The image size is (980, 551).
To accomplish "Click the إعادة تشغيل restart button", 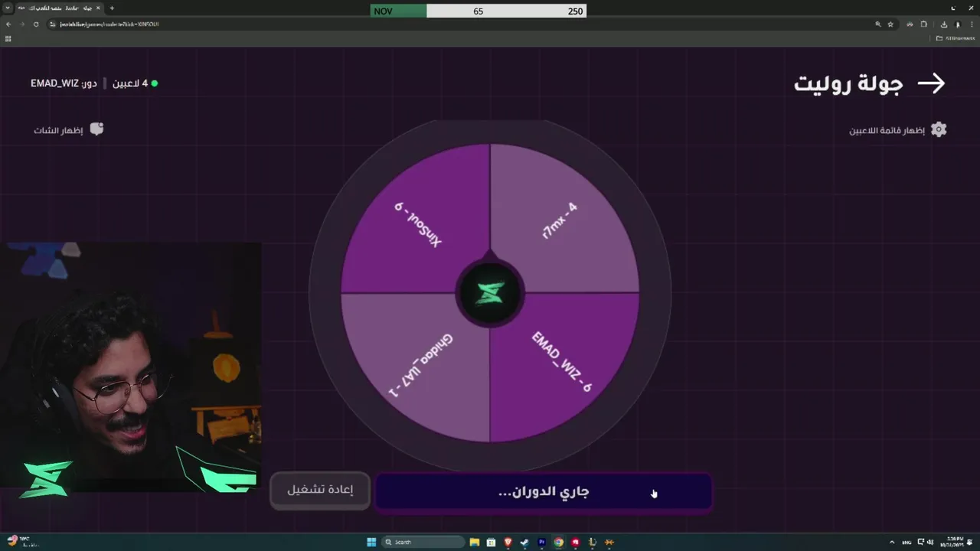I will coord(320,490).
